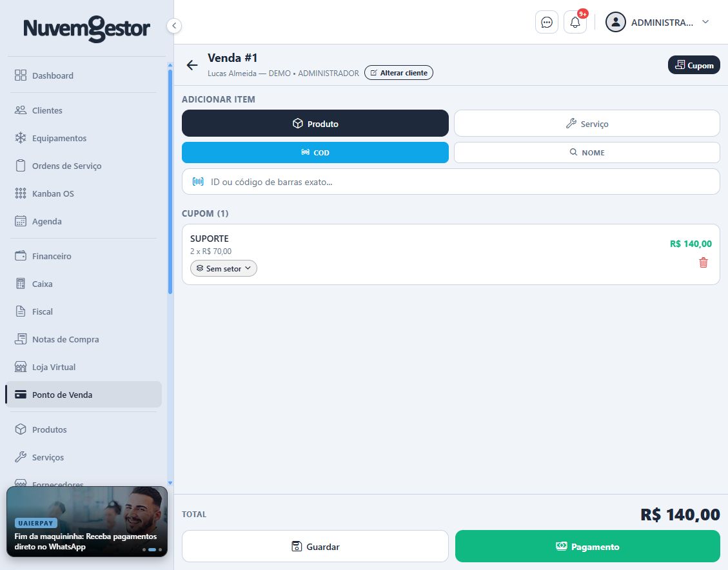728x570 pixels.
Task: Select Produto as the item type
Action: click(315, 123)
